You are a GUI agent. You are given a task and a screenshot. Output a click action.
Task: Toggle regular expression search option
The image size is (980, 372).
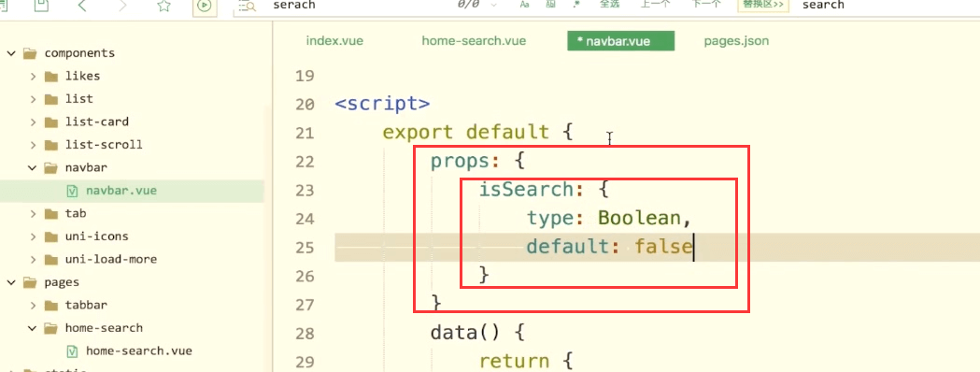(x=575, y=5)
